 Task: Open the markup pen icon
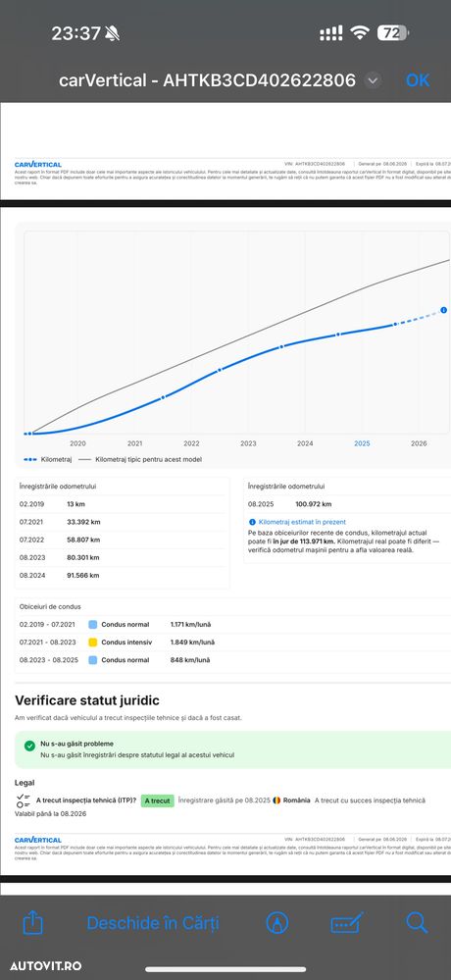click(277, 922)
